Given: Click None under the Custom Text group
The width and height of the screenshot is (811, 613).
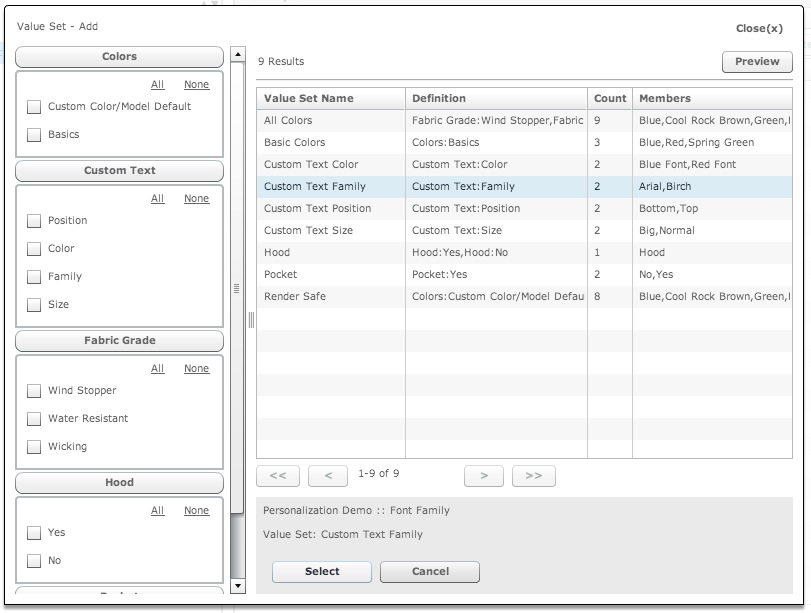Looking at the screenshot, I should tap(196, 198).
